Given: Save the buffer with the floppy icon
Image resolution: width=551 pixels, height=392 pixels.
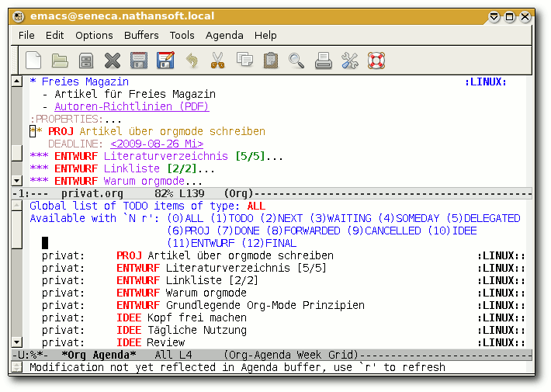Looking at the screenshot, I should point(139,60).
